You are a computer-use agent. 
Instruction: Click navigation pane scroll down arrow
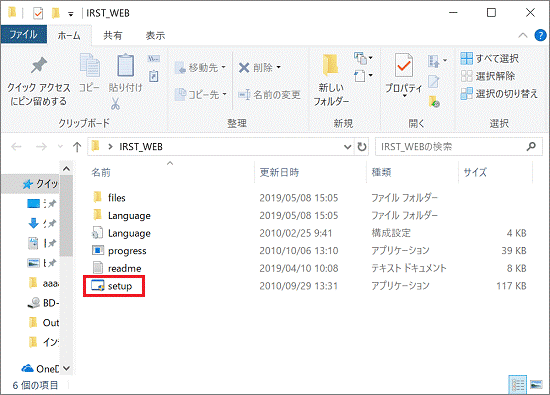[66, 368]
